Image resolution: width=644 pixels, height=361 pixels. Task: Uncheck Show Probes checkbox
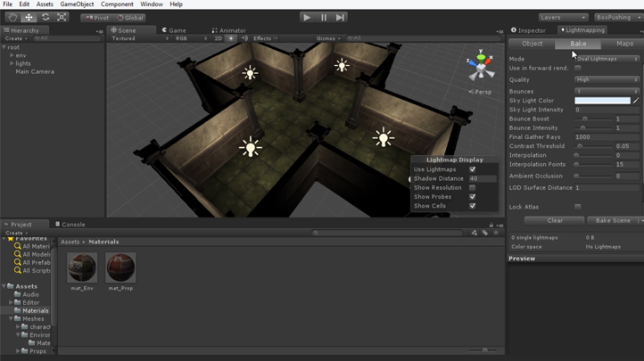473,197
